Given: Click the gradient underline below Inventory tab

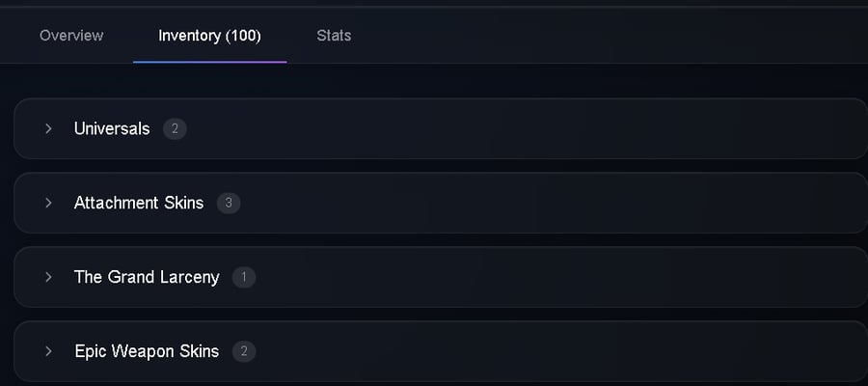Looking at the screenshot, I should pyautogui.click(x=210, y=62).
